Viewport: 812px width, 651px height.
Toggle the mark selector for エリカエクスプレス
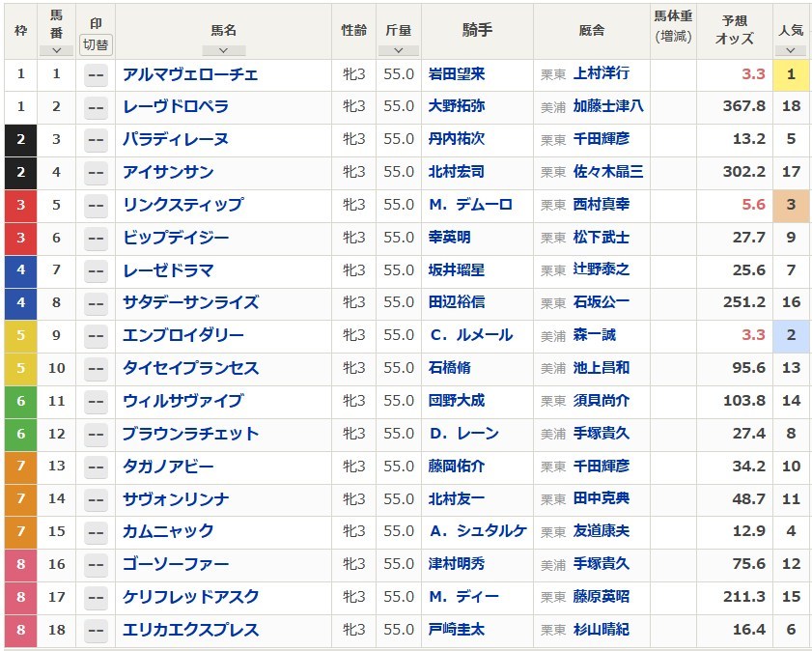click(x=96, y=631)
